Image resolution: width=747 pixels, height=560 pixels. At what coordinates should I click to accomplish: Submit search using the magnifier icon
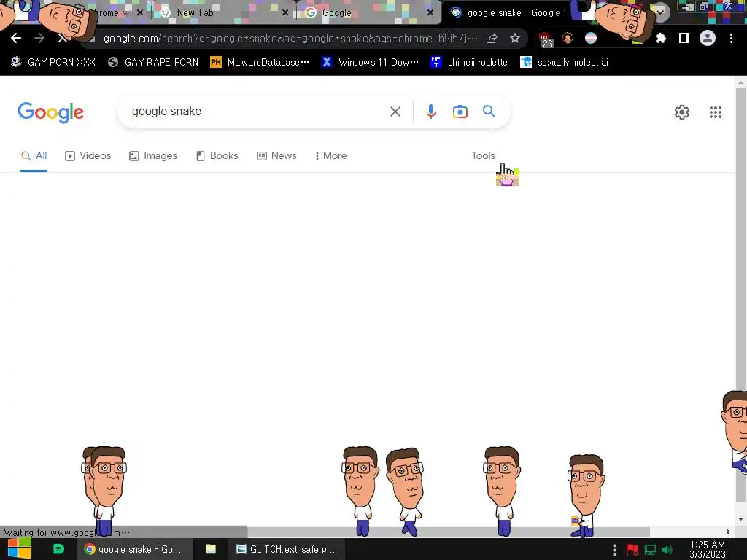(x=489, y=112)
